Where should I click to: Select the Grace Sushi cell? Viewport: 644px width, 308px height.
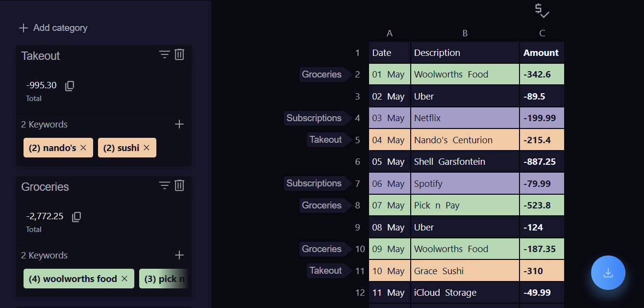(465, 271)
